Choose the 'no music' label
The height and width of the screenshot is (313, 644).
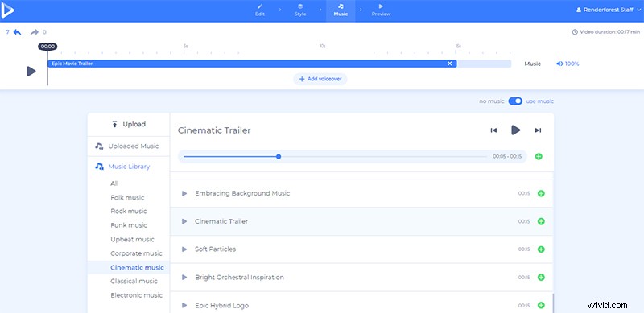491,101
